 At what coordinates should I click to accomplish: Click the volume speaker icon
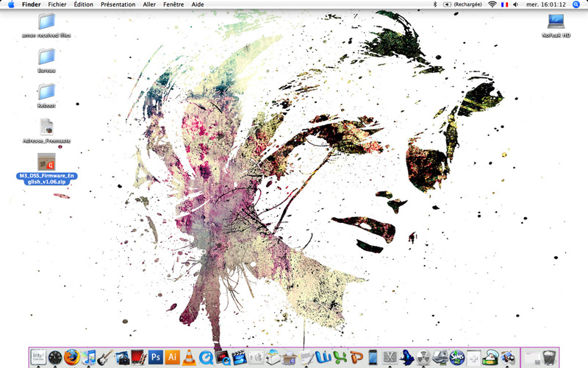[x=516, y=4]
